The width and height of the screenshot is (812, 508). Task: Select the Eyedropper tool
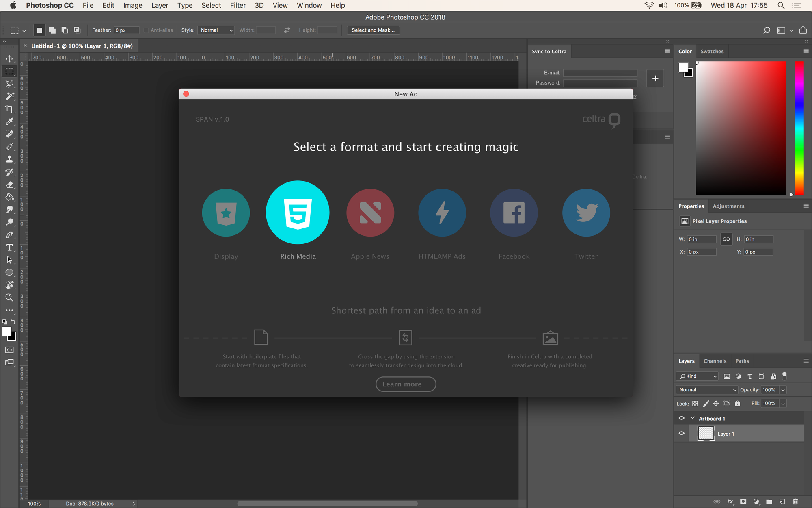pos(9,122)
